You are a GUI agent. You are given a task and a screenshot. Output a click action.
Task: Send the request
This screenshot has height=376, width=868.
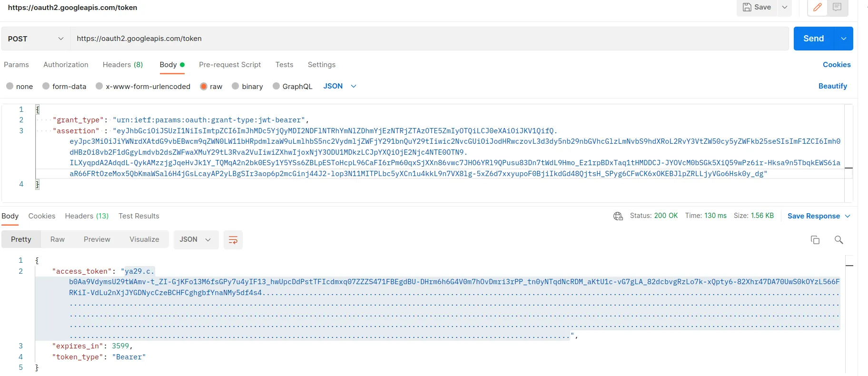point(814,39)
